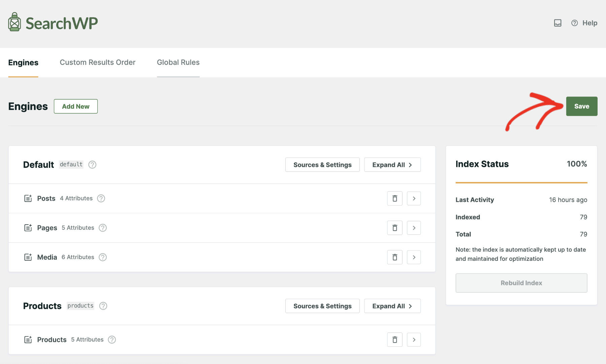The image size is (606, 364).
Task: Click the Products source document icon
Action: pos(28,340)
